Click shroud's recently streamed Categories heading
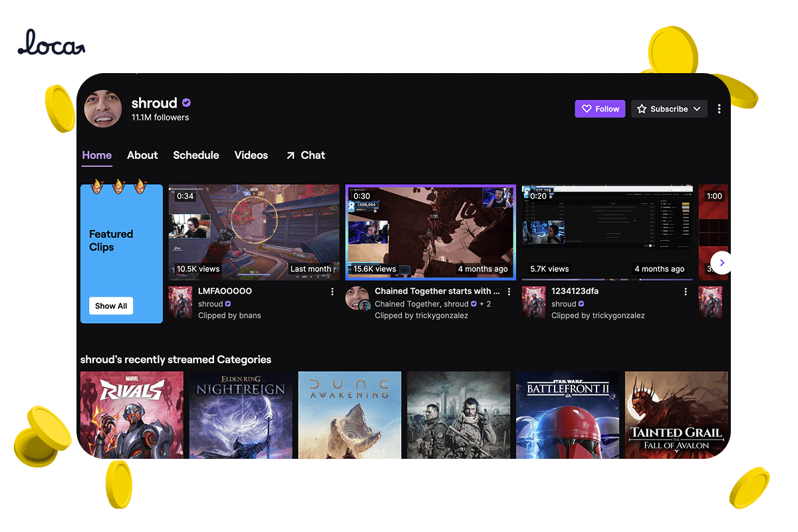Viewport: 798px width, 532px height. (x=176, y=360)
